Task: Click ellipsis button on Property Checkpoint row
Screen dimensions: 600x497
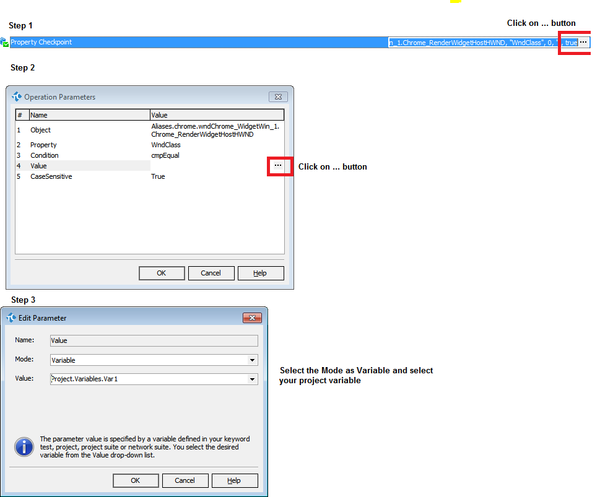Action: [x=583, y=43]
